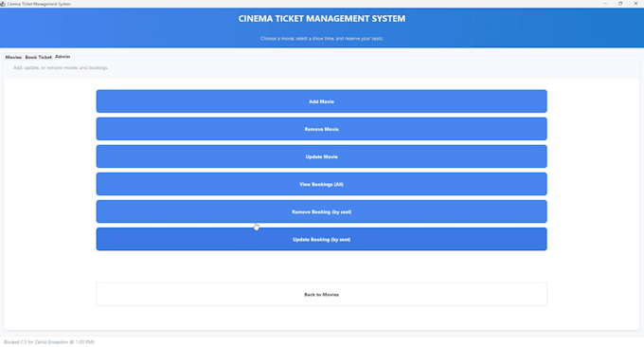The image size is (644, 347).
Task: Open the Add Movie form
Action: (322, 101)
